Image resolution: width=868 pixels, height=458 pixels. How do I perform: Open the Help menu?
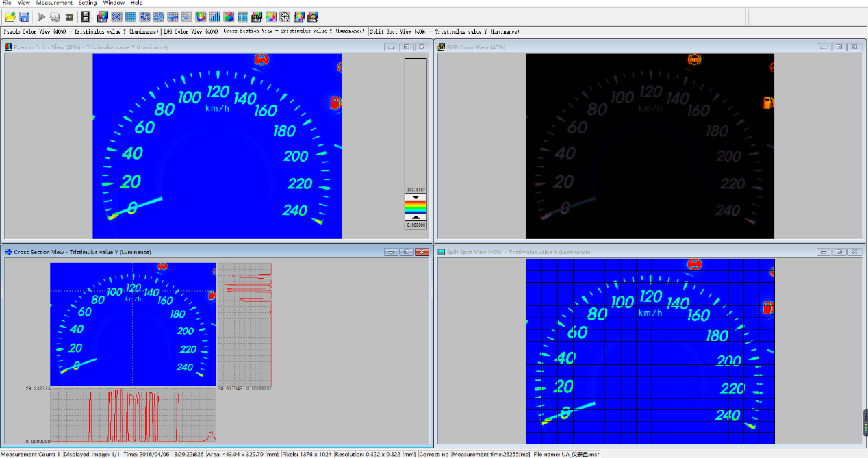pyautogui.click(x=136, y=3)
